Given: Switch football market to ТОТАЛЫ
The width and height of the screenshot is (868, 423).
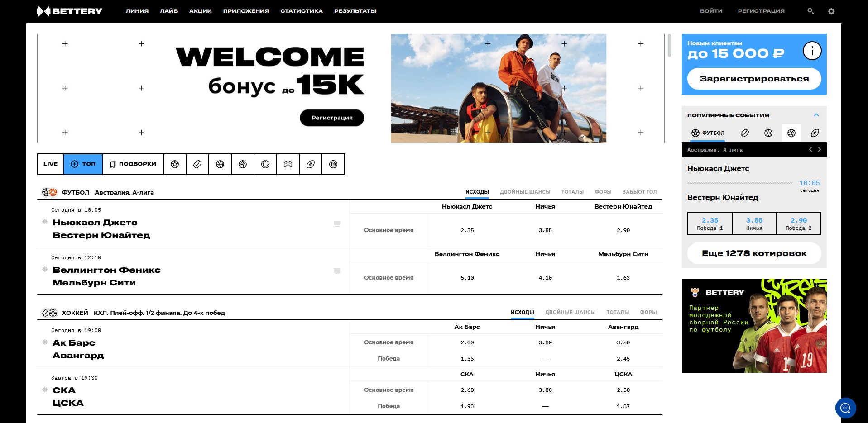Looking at the screenshot, I should pos(572,192).
